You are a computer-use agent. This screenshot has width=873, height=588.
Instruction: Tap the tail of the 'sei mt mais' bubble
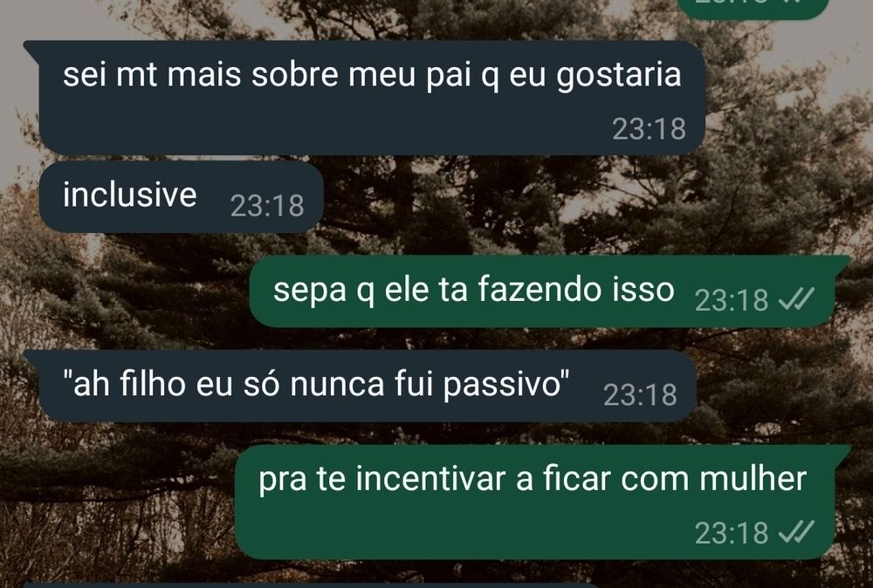tap(31, 48)
